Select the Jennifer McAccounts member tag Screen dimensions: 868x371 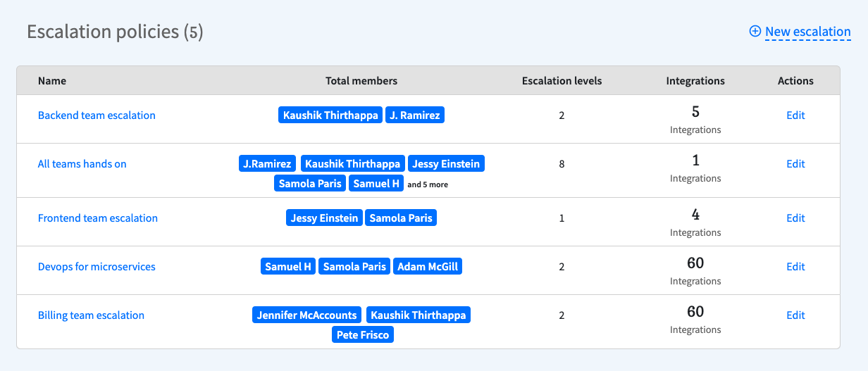pos(306,315)
